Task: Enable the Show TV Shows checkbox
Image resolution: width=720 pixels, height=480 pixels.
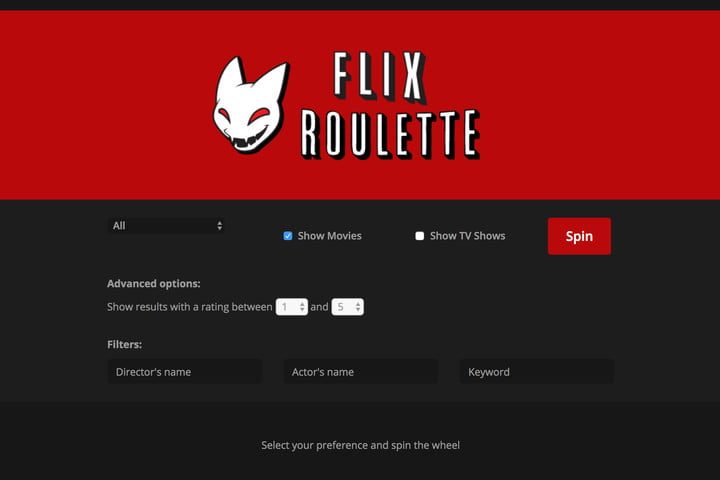Action: click(420, 236)
